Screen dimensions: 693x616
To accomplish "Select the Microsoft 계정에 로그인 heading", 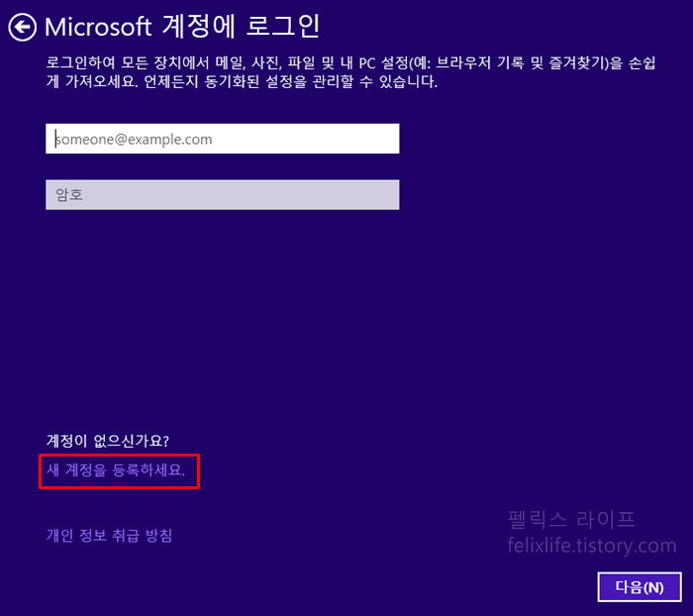I will point(182,27).
